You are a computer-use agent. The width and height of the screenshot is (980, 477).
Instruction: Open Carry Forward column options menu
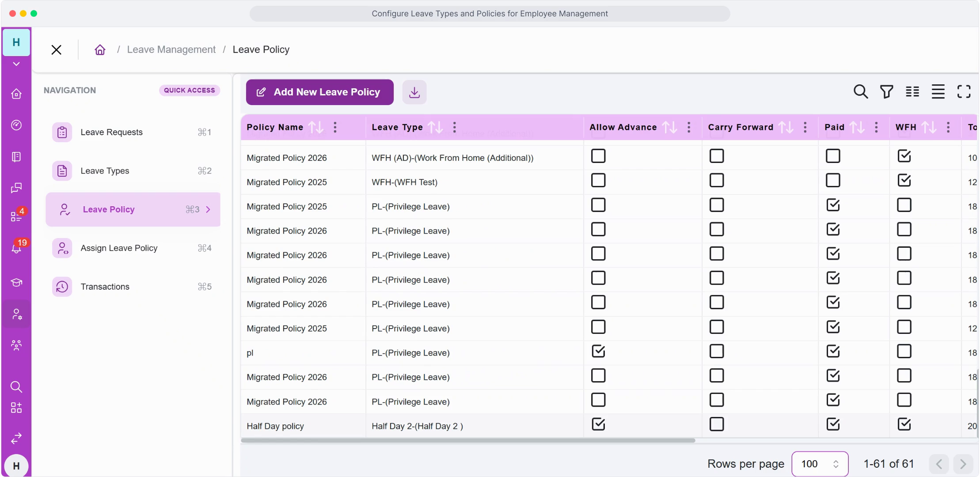point(805,127)
